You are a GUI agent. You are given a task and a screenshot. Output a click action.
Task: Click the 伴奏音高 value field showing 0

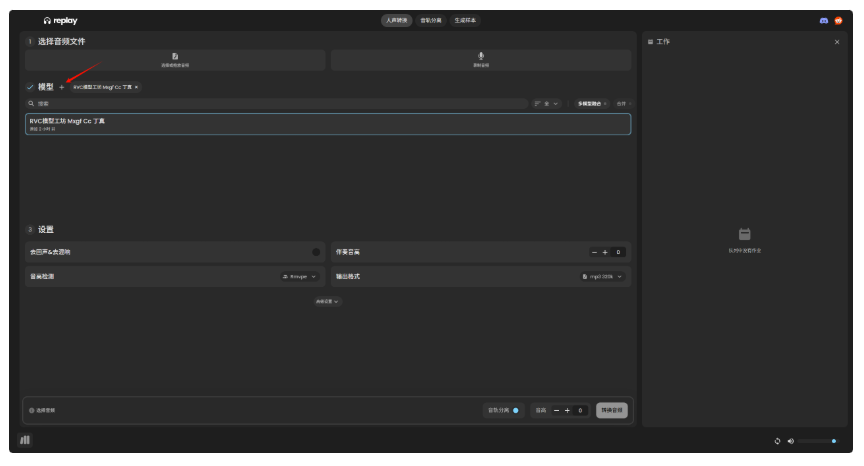(618, 252)
